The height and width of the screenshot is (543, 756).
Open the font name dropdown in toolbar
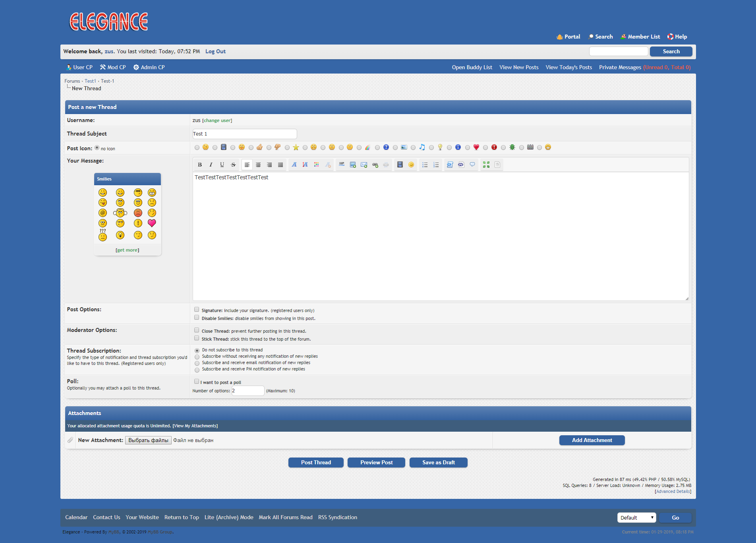pyautogui.click(x=294, y=165)
